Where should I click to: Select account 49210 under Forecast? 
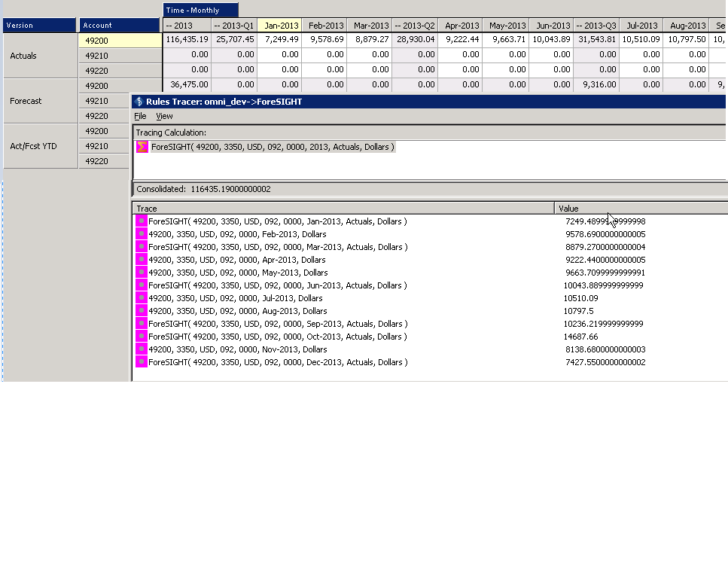coord(104,101)
